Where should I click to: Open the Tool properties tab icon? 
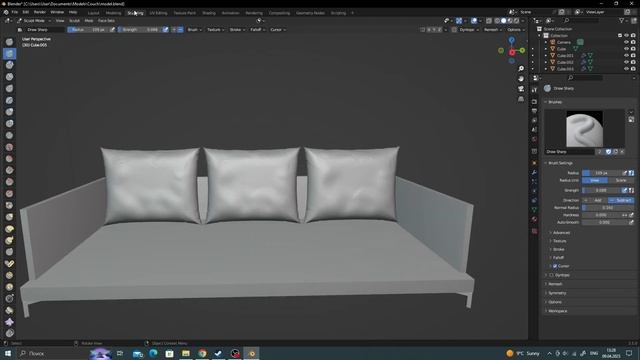tap(534, 90)
